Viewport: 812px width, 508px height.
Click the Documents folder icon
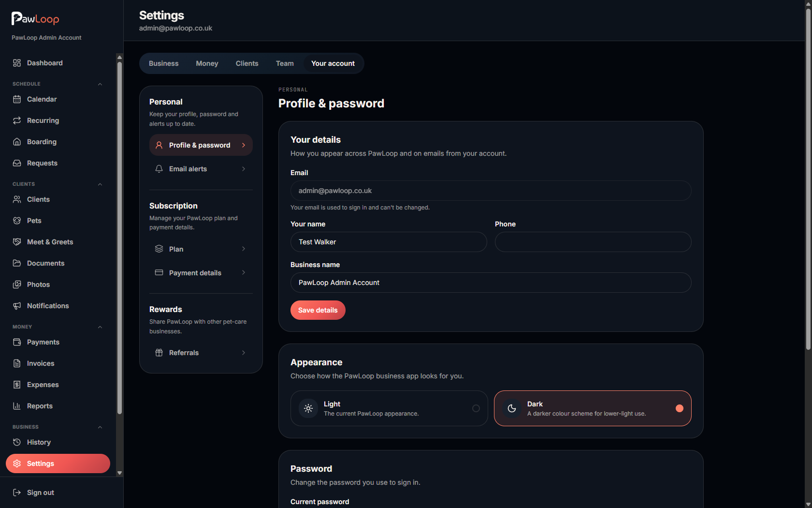click(17, 263)
